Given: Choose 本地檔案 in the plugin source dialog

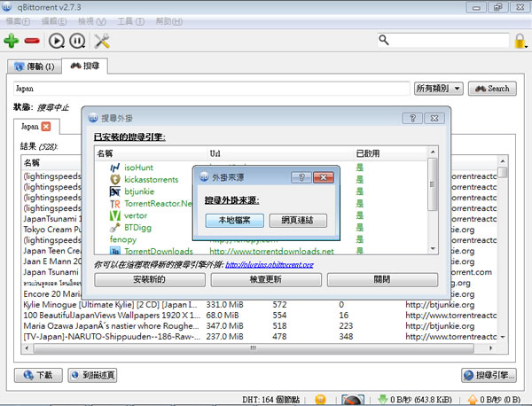Looking at the screenshot, I should tap(234, 221).
